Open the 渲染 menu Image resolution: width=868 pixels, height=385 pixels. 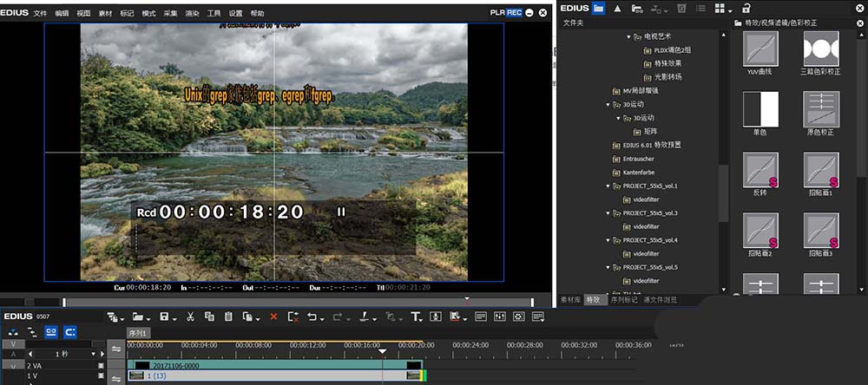(192, 13)
